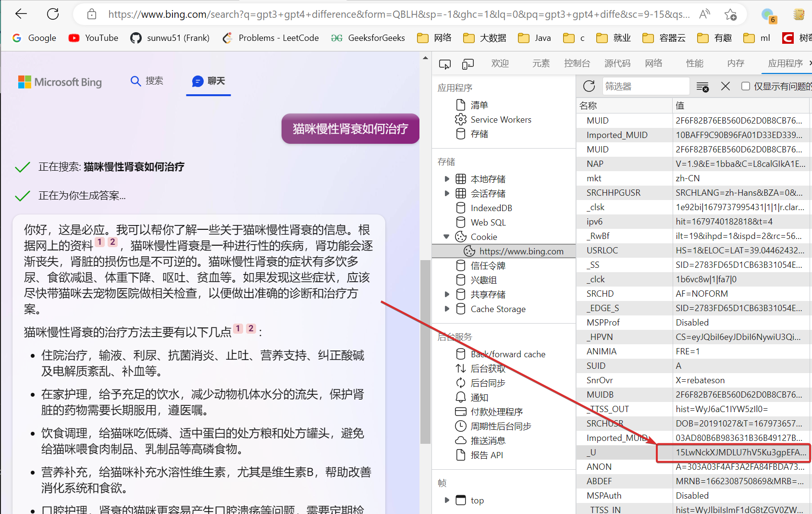Toggle 仅显示有问题的 cookies checkbox
The image size is (812, 514).
[746, 86]
